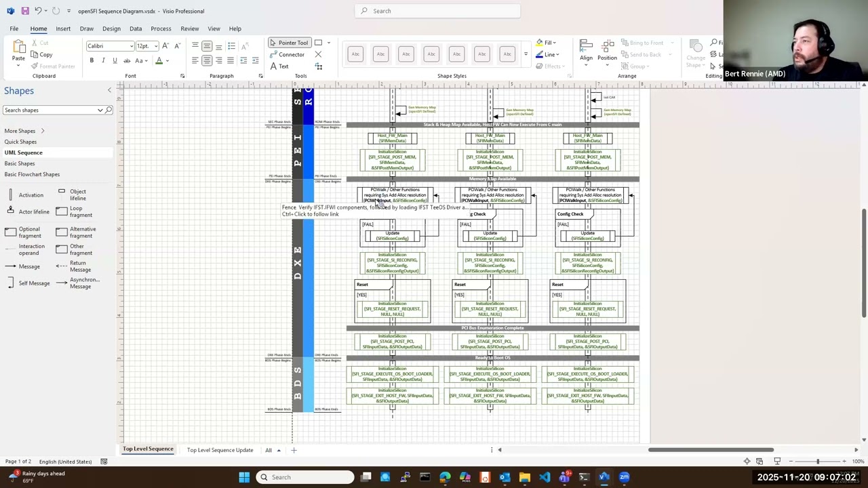Screen dimensions: 868x488
Task: Collapse the Shapes pane with arrow
Action: pyautogui.click(x=109, y=90)
